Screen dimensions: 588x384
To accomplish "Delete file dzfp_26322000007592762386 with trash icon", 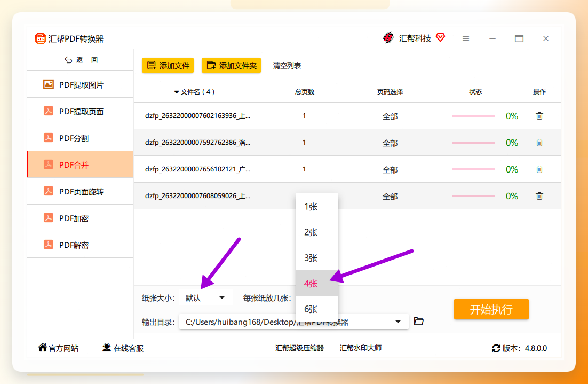I will point(539,142).
